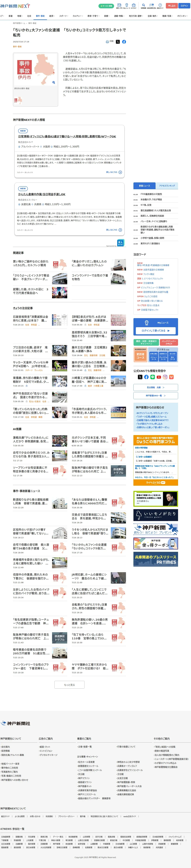Open the 神戸新聞SNS一覧 link button

pyautogui.click(x=156, y=396)
